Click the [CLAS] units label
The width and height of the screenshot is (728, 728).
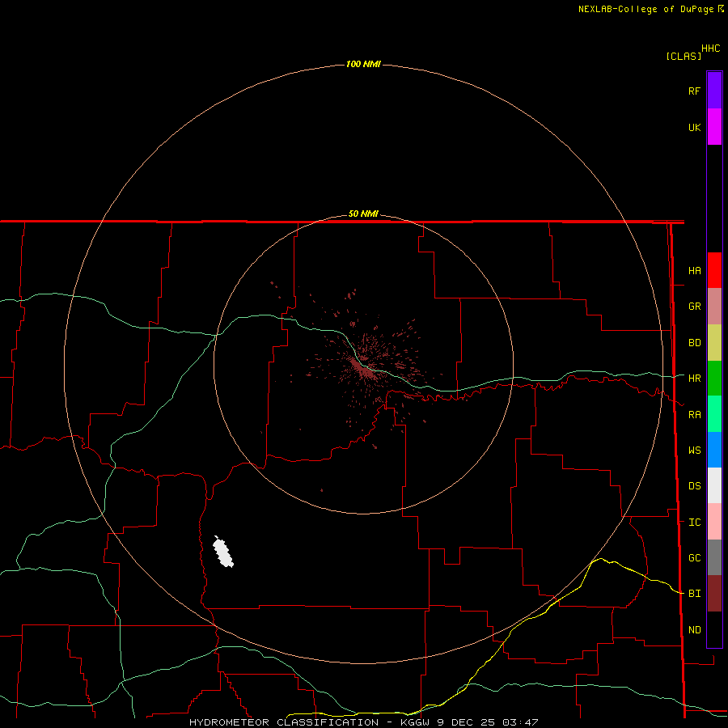684,56
